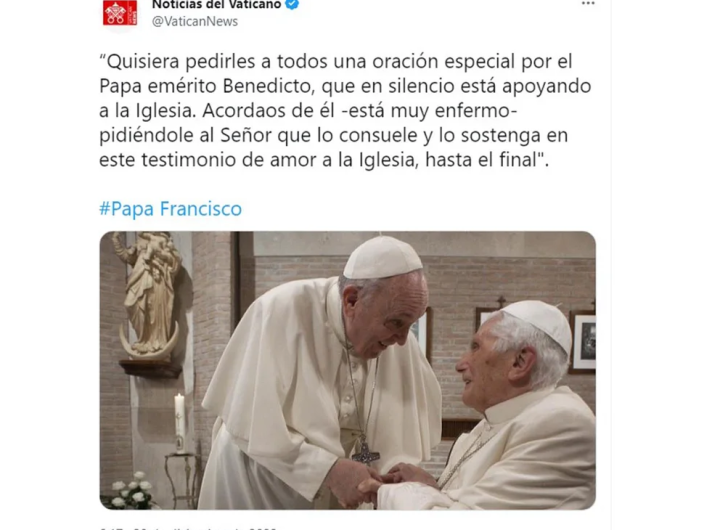The height and width of the screenshot is (530, 720).
Task: Open the attached photo of the two popes
Action: [x=348, y=370]
